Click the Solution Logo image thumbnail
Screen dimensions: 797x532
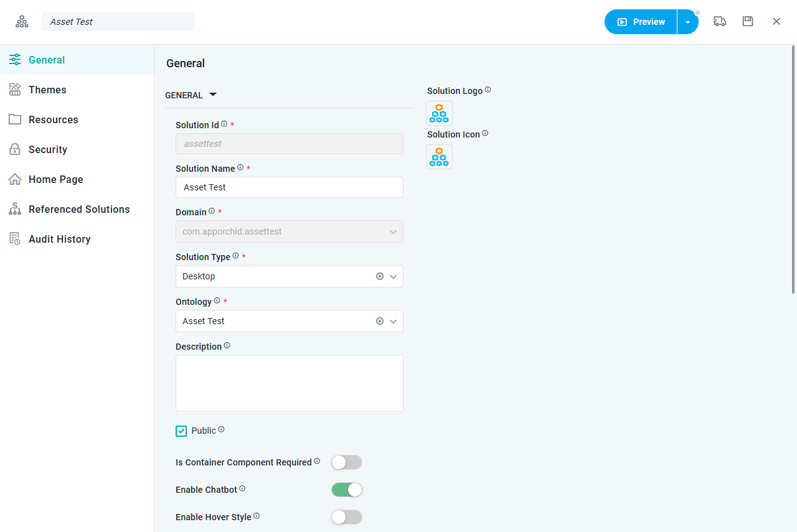[x=439, y=113]
